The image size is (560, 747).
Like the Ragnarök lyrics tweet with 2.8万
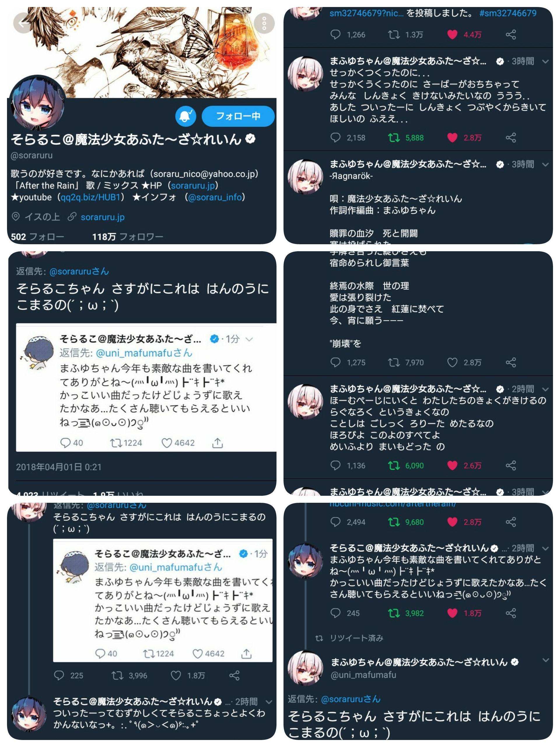[x=452, y=362]
